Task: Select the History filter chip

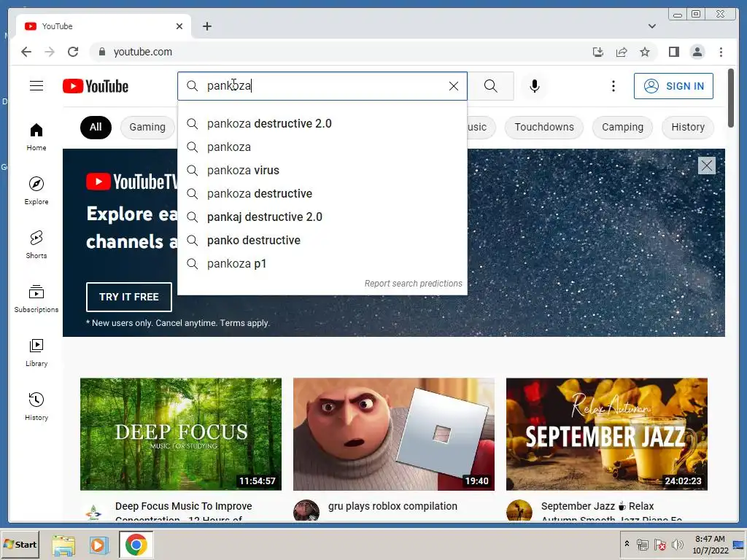Action: click(x=687, y=127)
